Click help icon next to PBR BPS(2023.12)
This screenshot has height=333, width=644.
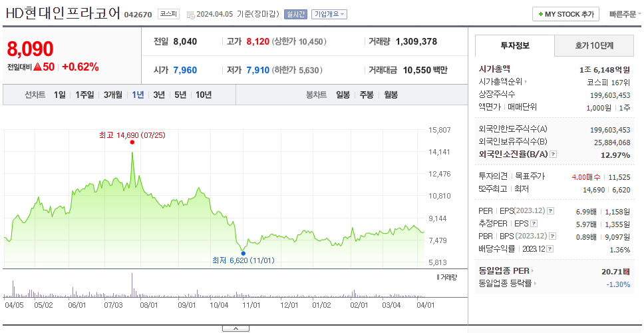554,236
